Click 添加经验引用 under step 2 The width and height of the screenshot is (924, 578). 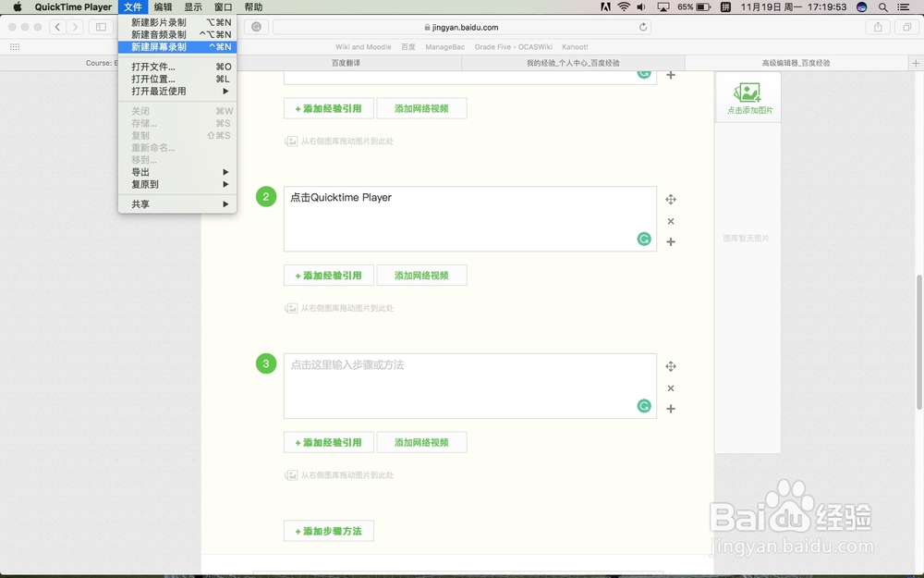pos(329,276)
